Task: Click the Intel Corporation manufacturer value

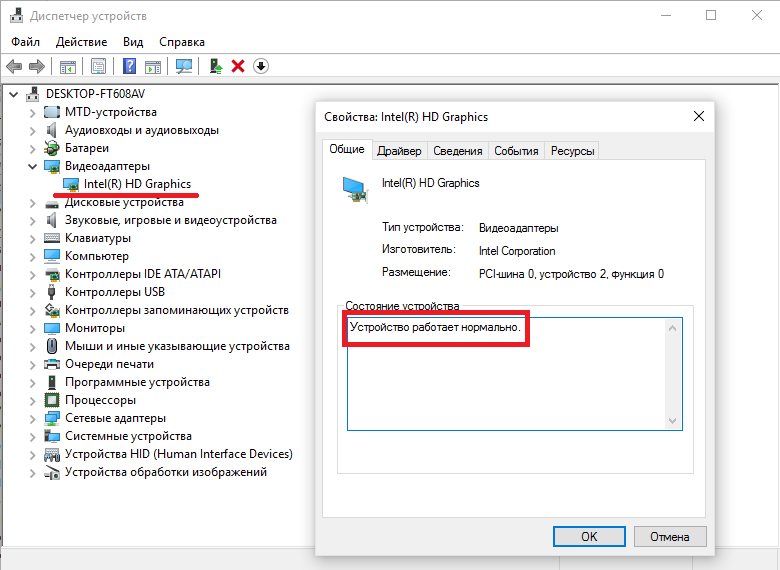Action: tap(517, 251)
